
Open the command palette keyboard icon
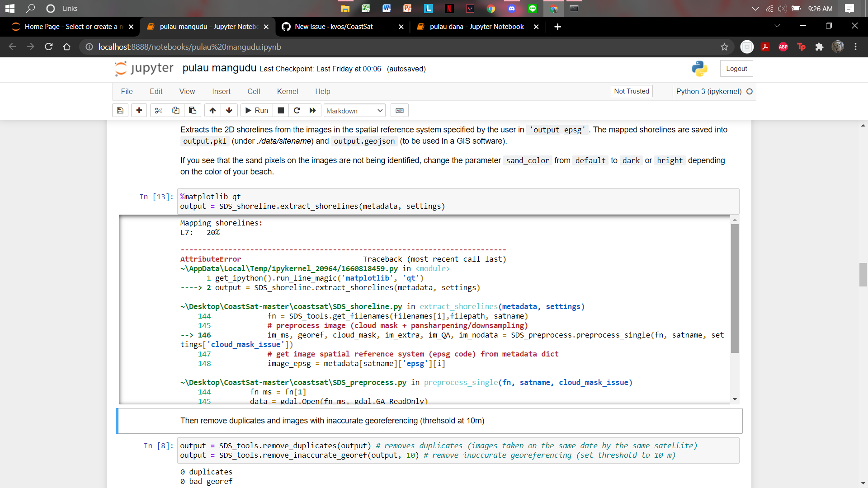tap(399, 110)
